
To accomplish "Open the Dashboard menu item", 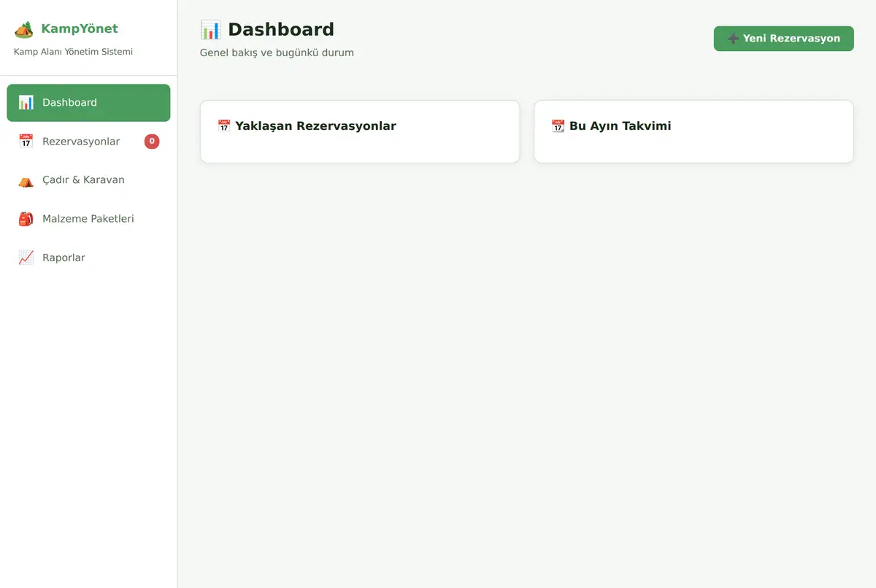I will (88, 103).
